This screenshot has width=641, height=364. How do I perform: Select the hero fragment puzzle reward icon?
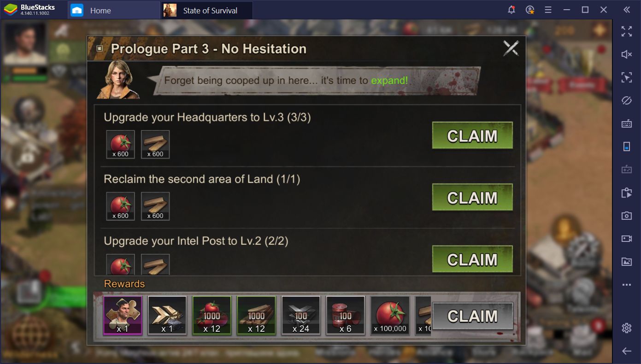tap(123, 316)
